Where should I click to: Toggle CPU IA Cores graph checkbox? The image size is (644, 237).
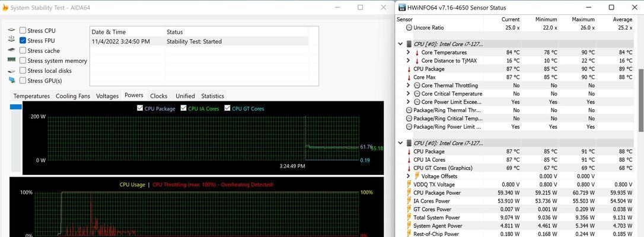pyautogui.click(x=184, y=108)
